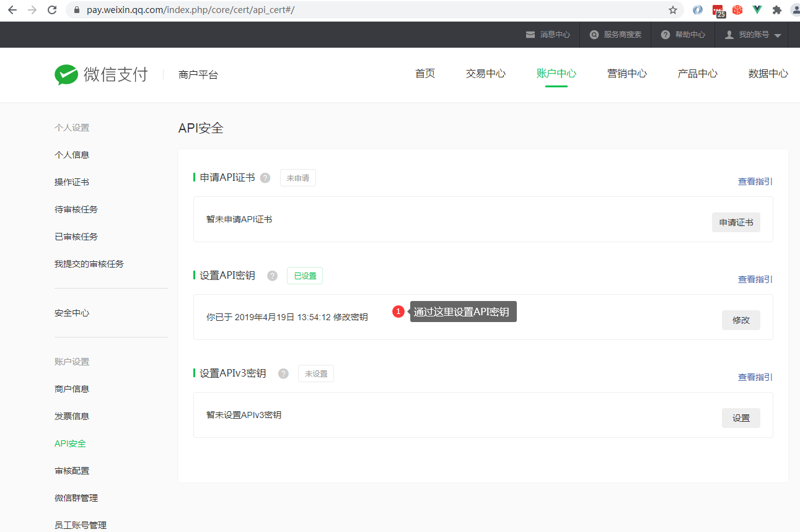Open 微信群管理 in the sidebar

(76, 498)
